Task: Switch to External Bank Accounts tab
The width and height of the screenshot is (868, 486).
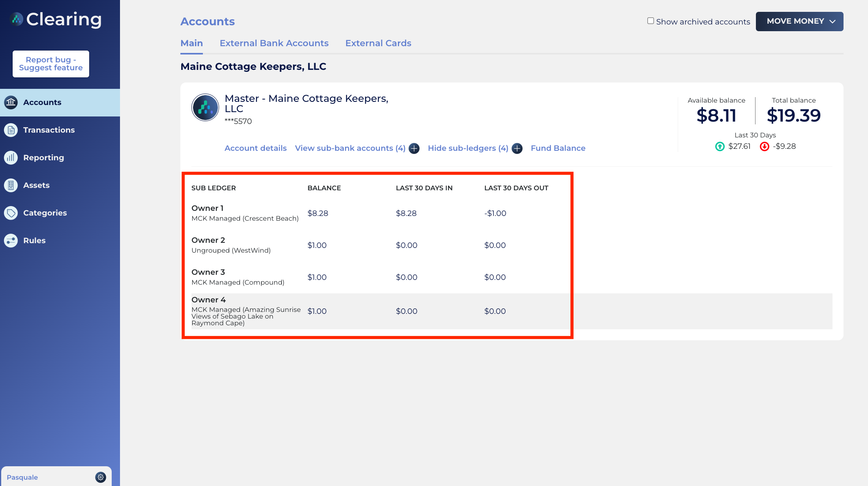Action: [274, 43]
